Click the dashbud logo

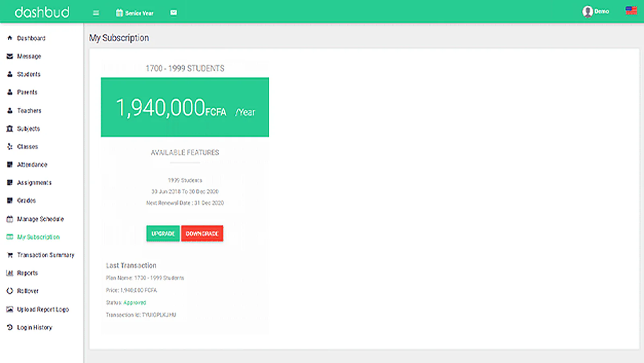[x=42, y=12]
